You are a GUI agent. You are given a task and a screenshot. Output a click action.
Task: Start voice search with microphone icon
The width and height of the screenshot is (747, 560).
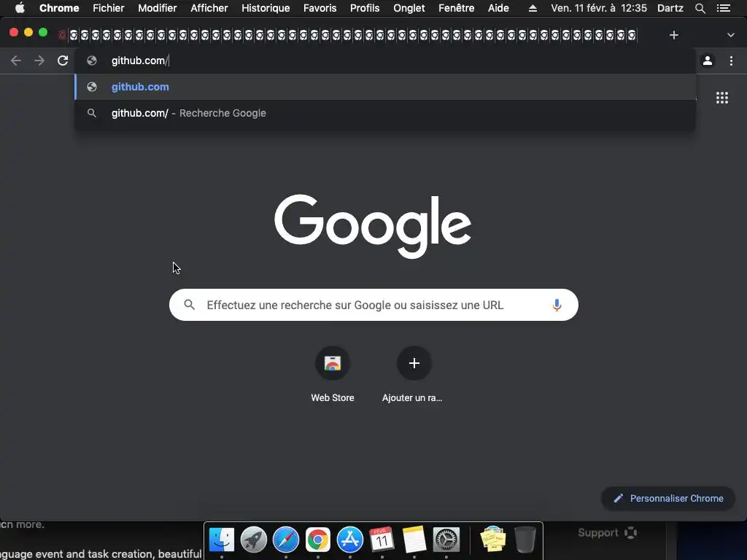(557, 305)
